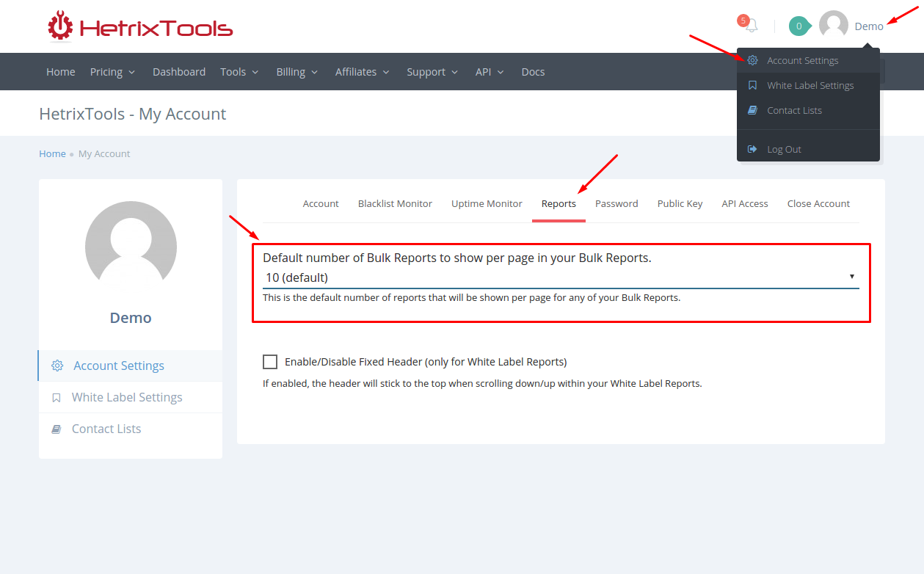Click the My Account breadcrumb text
This screenshot has width=924, height=574.
pyautogui.click(x=104, y=153)
